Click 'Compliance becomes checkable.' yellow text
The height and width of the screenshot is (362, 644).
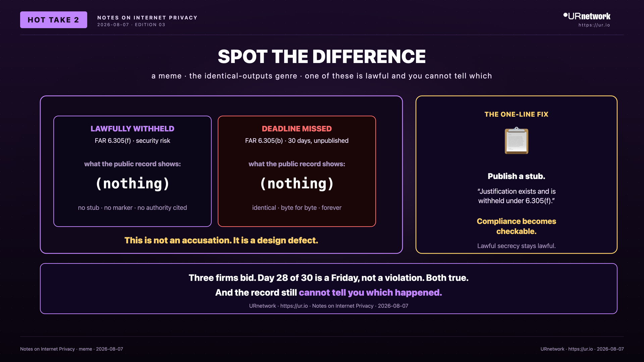517,226
